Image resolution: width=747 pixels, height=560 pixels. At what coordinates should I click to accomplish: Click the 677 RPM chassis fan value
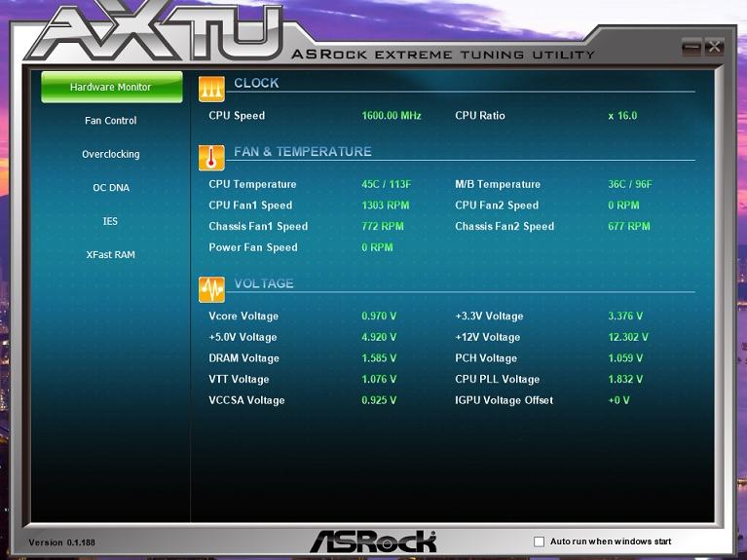629,226
